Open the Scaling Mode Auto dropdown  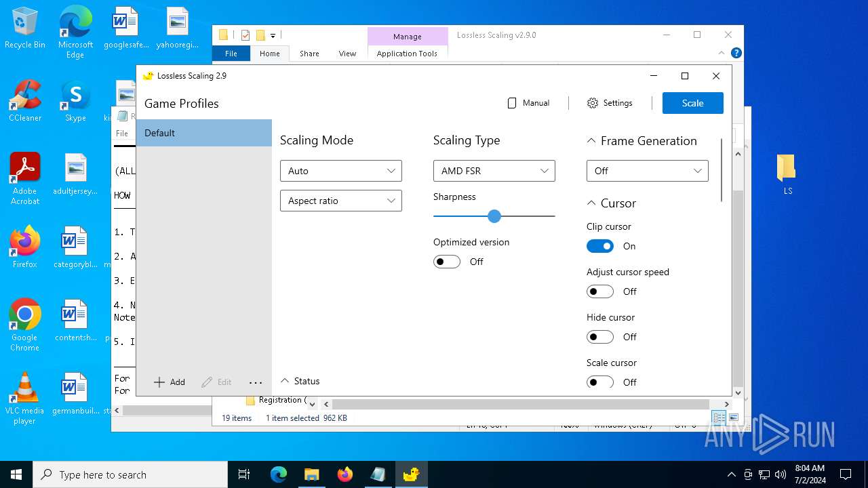coord(341,171)
